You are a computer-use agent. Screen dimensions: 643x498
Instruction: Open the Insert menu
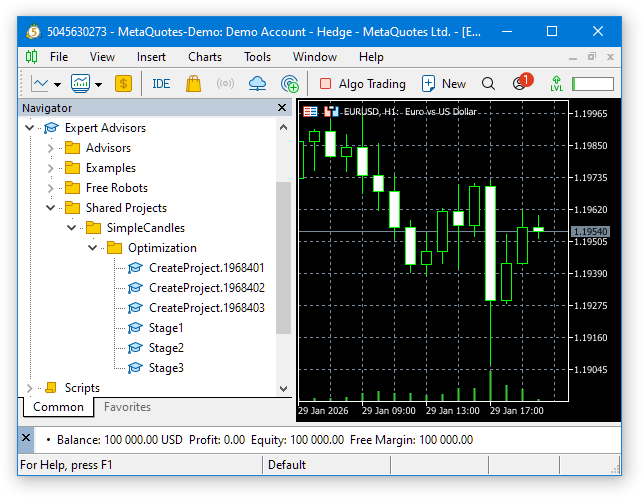coord(151,57)
